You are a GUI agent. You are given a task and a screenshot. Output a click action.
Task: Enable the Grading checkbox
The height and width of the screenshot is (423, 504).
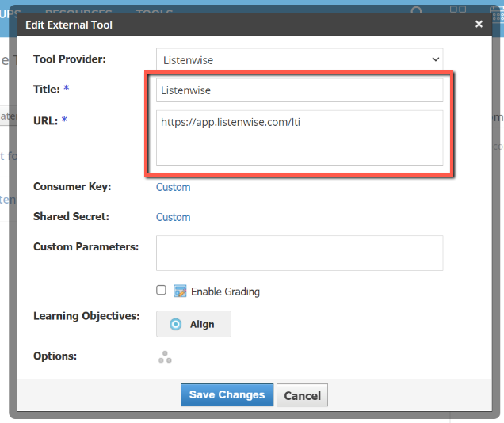coord(161,290)
